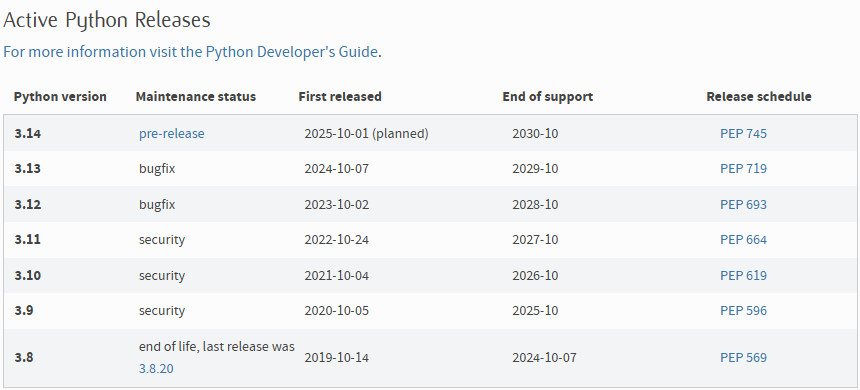The width and height of the screenshot is (860, 390).
Task: Open PEP 745 release schedule
Action: (743, 134)
